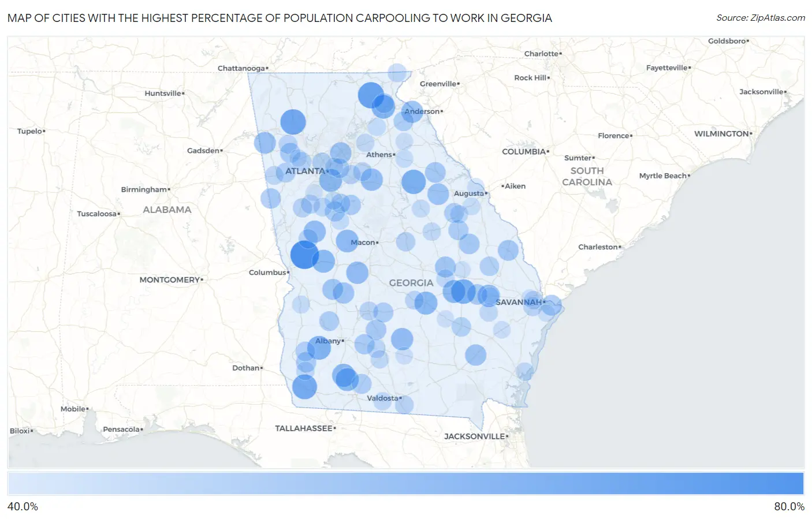Click the COLUMBIA city label

(x=524, y=151)
